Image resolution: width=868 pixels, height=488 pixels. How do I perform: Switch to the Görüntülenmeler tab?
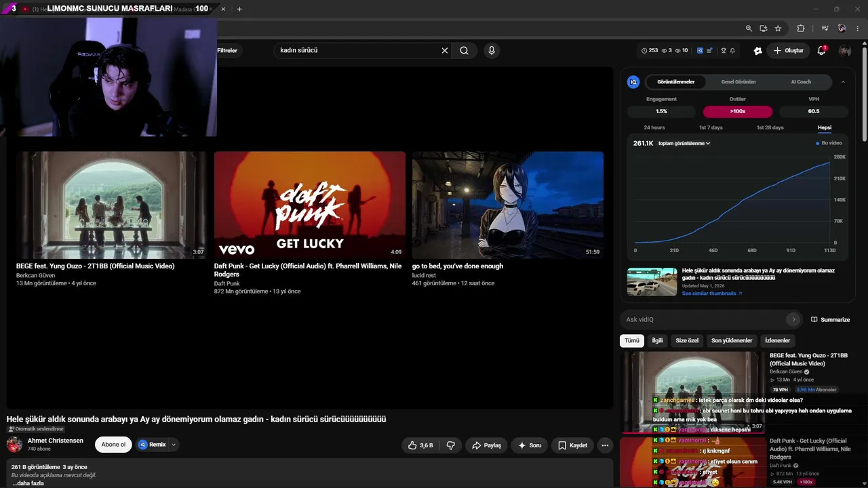point(676,82)
